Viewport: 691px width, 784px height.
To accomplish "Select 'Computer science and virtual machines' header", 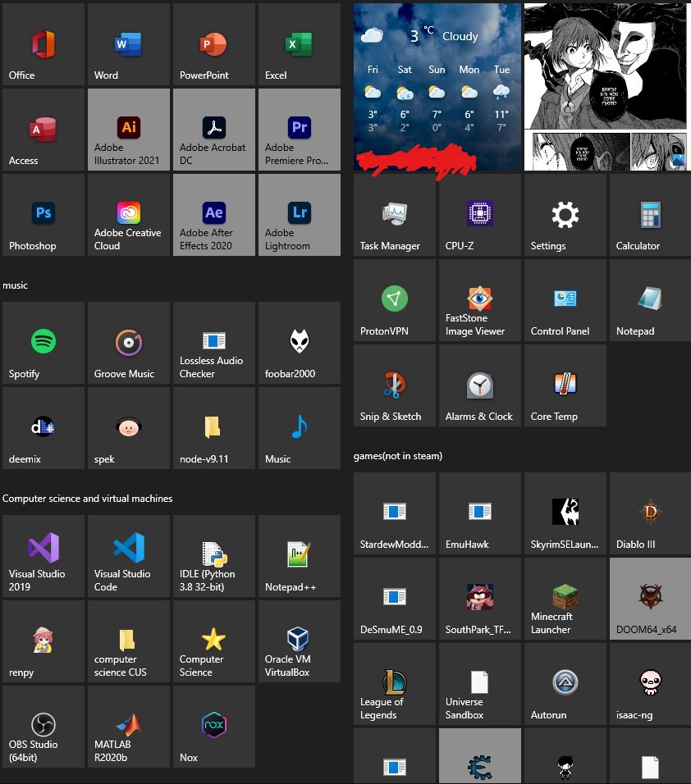I will pos(88,499).
